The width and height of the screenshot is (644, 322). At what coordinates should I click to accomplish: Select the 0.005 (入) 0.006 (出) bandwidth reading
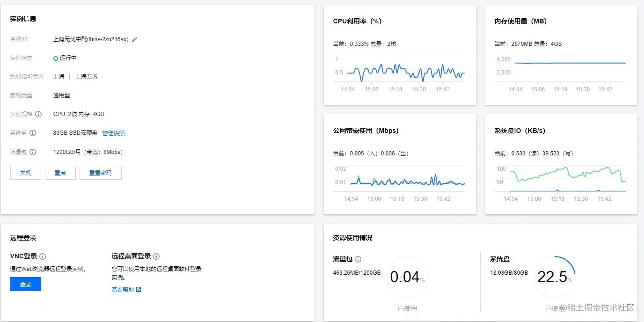[380, 154]
